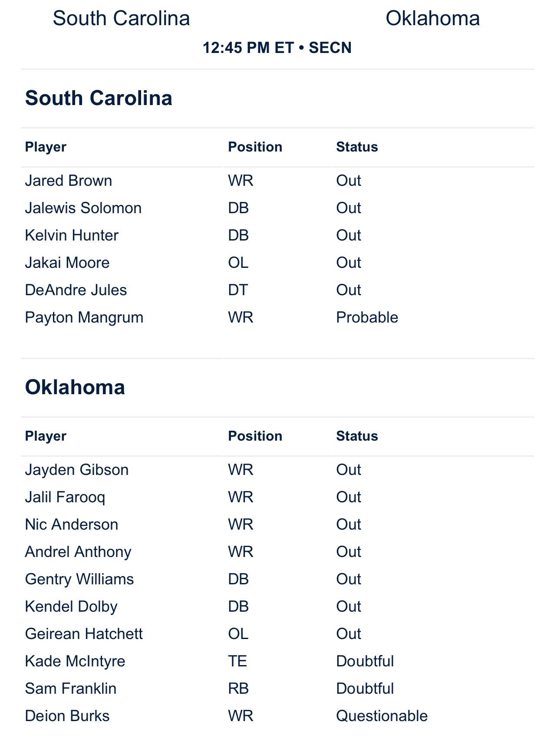Click on Gentry Williams' name
560x748 pixels.
pos(79,579)
